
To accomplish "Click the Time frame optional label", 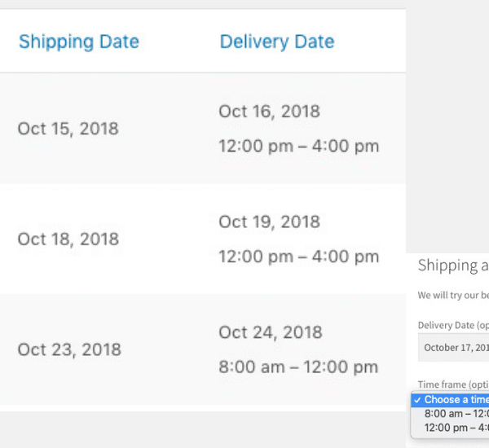I will pyautogui.click(x=453, y=384).
